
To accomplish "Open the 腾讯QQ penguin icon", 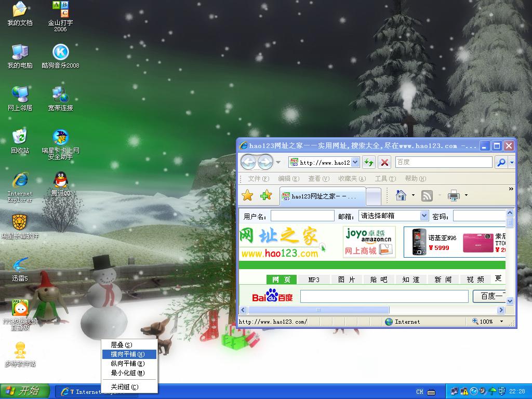I will pyautogui.click(x=60, y=184).
